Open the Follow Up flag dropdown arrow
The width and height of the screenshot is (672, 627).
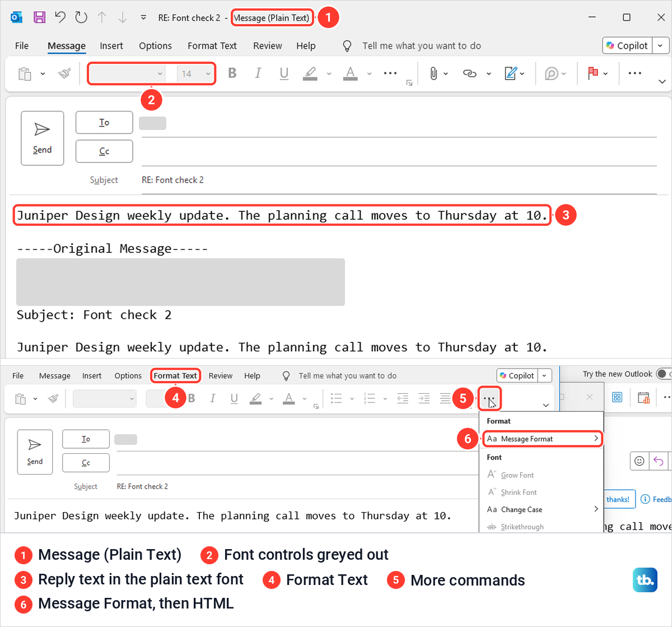tap(605, 73)
